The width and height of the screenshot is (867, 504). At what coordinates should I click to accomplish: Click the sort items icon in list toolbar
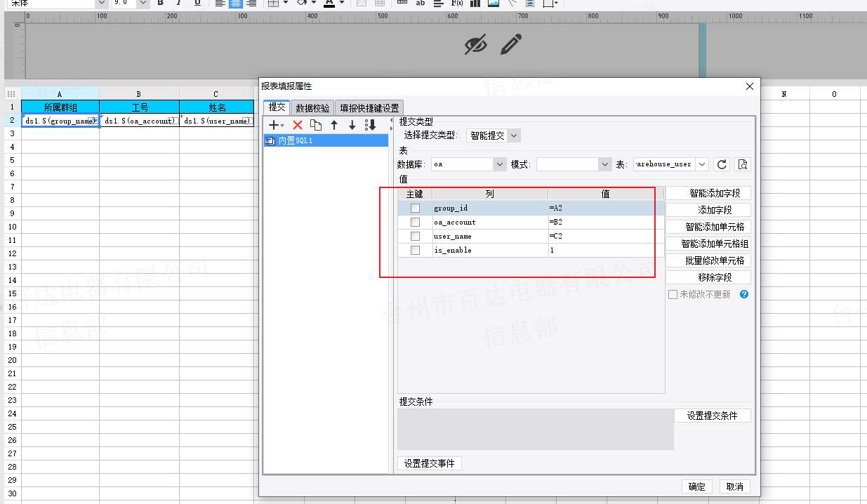pos(371,125)
